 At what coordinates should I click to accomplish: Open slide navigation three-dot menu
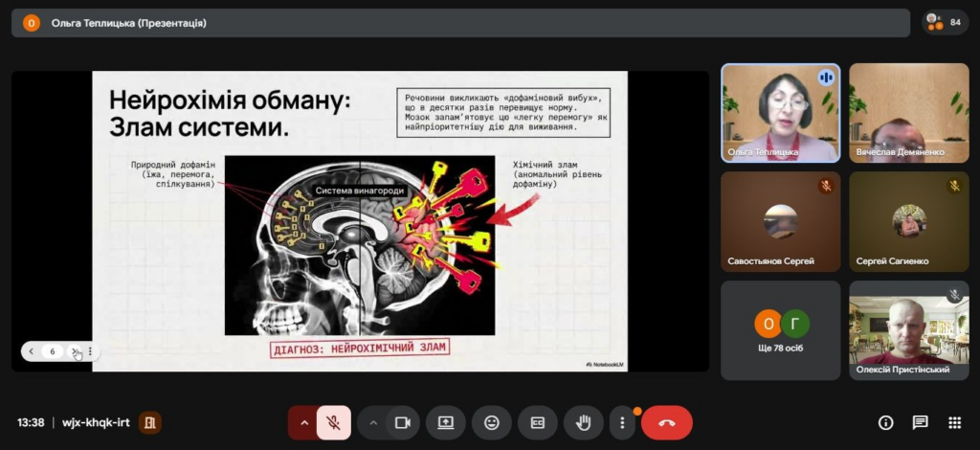coord(90,351)
